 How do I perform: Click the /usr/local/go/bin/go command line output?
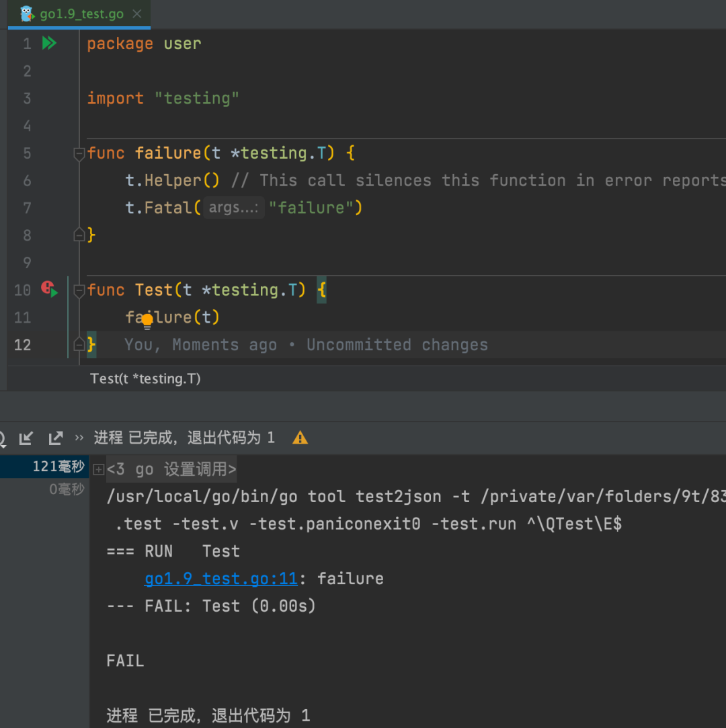tap(416, 497)
